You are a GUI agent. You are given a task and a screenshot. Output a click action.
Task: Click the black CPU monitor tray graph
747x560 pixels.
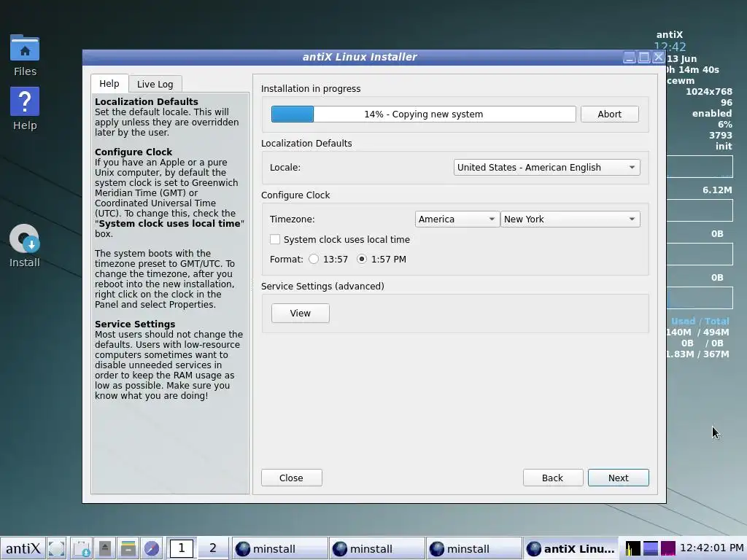pos(633,548)
